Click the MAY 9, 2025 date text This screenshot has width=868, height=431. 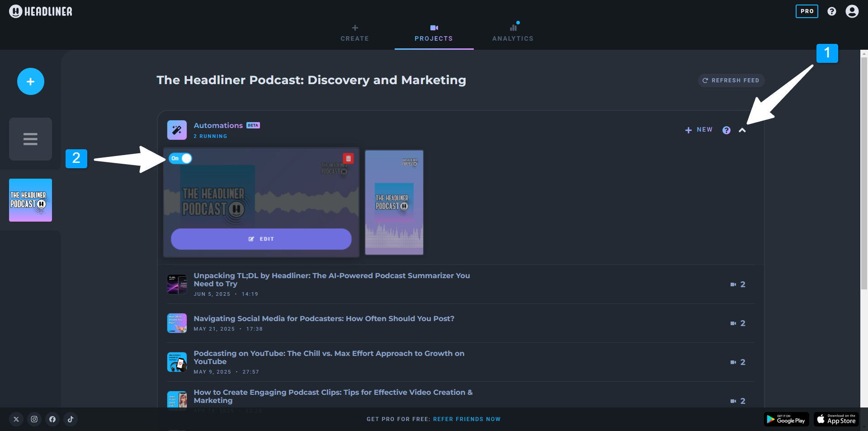tap(212, 372)
